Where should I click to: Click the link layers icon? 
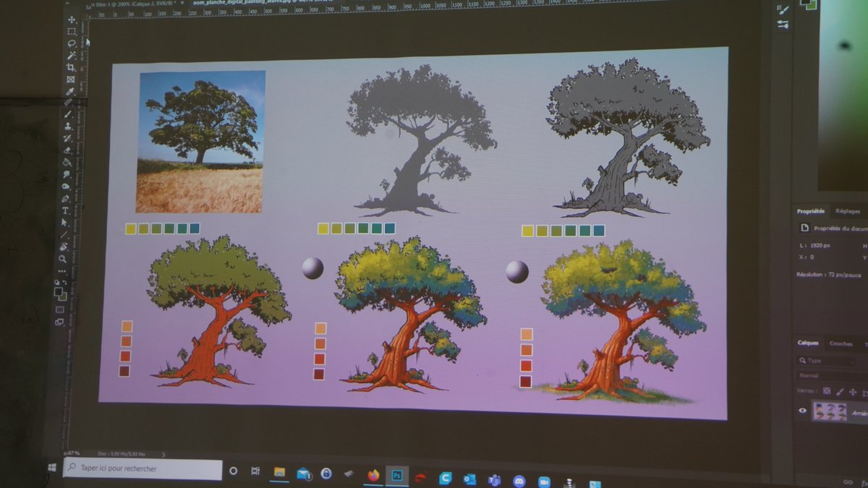coord(848,482)
